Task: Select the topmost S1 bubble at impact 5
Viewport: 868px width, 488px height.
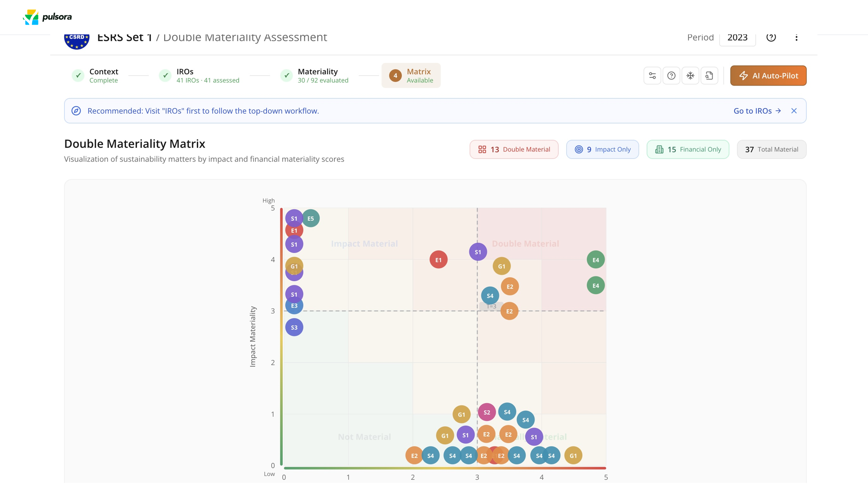Action: [294, 218]
